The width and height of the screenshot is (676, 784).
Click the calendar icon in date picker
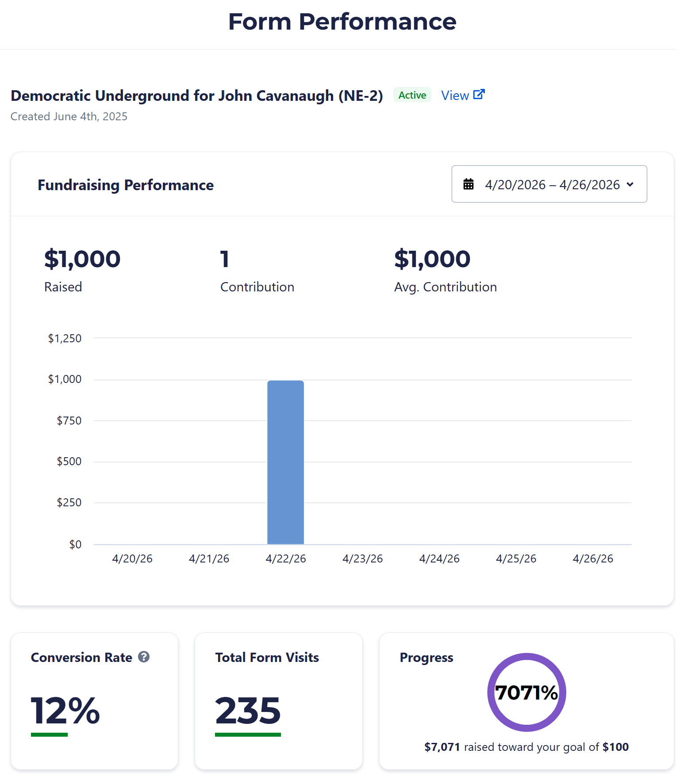[x=468, y=184]
